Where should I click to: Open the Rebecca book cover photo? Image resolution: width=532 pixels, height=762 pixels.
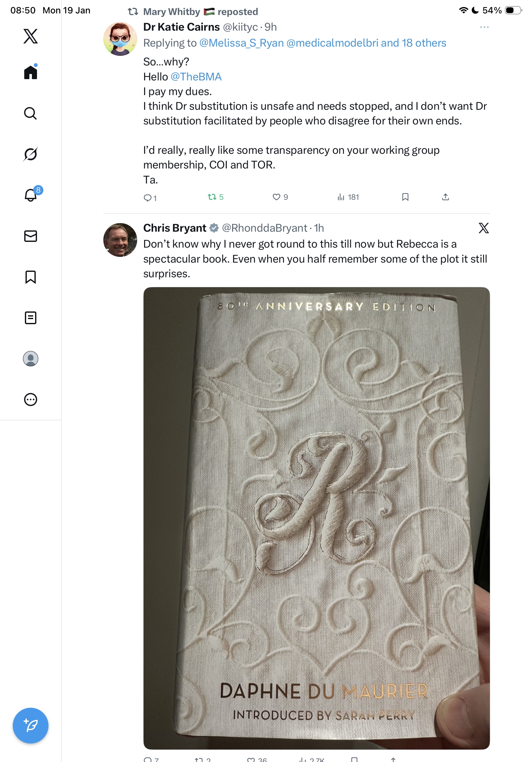pyautogui.click(x=316, y=518)
